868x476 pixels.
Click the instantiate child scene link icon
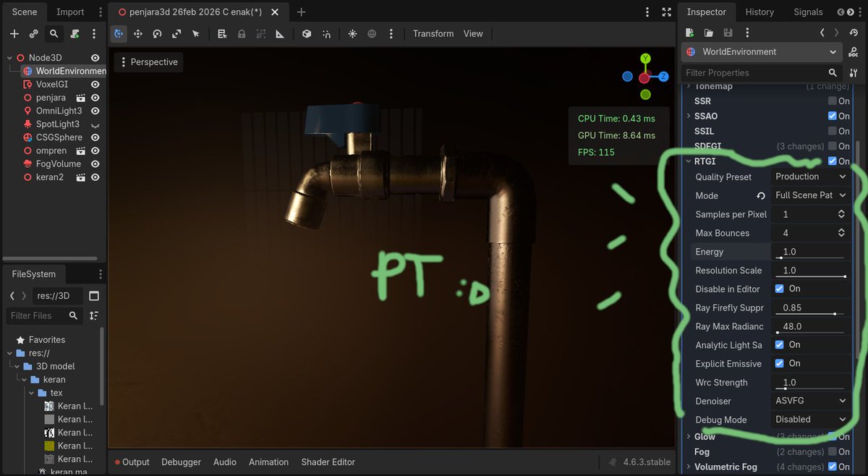(x=34, y=34)
